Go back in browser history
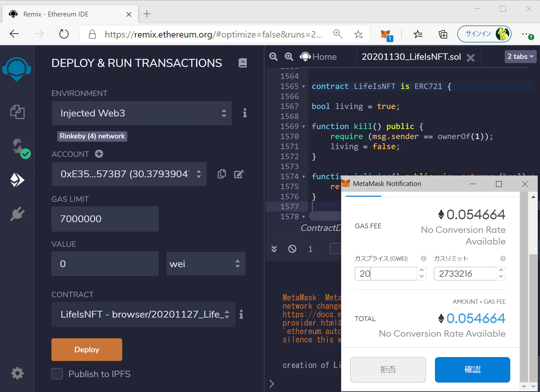This screenshot has width=540, height=392. click(15, 34)
